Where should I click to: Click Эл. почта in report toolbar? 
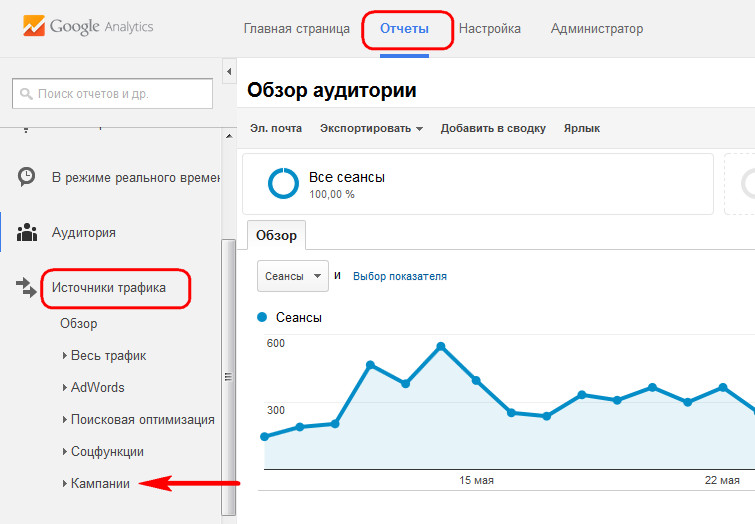coord(276,128)
